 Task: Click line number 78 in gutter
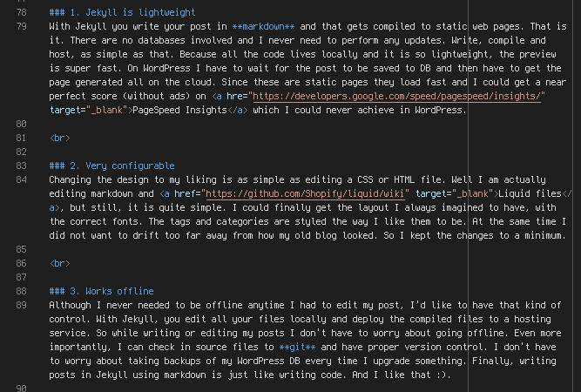pos(22,12)
